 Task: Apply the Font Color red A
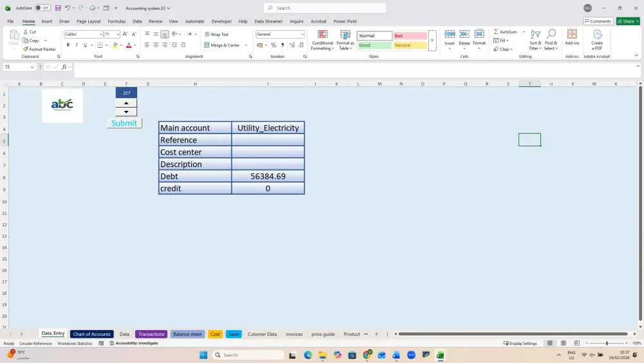(x=129, y=44)
